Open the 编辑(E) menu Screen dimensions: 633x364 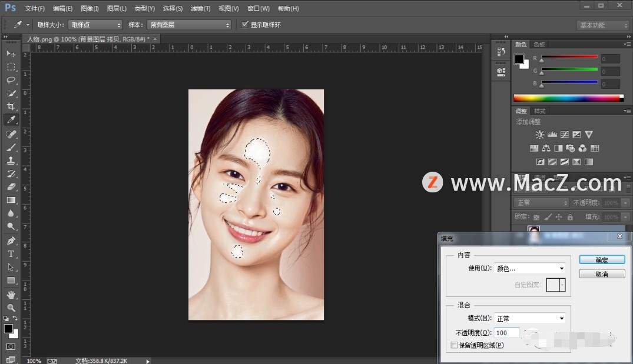tap(62, 8)
